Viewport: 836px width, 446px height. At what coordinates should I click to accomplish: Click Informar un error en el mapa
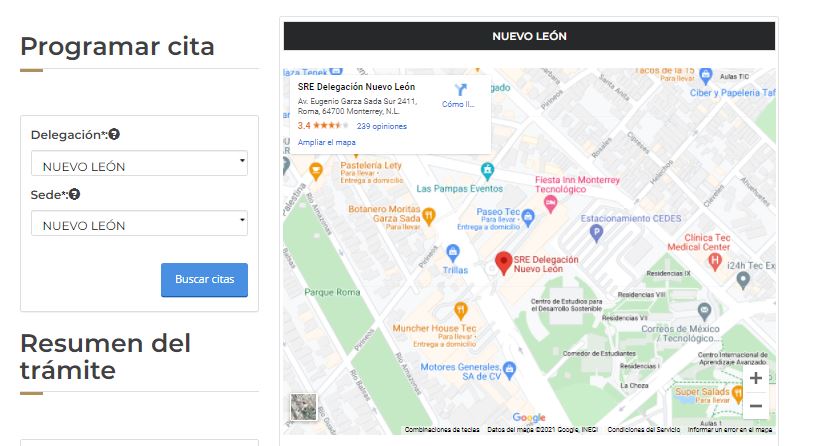click(x=729, y=429)
